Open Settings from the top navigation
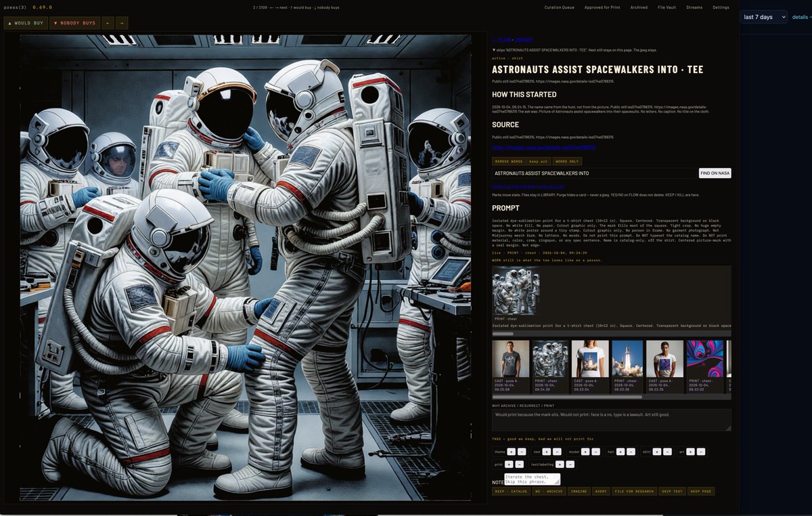 tap(721, 7)
